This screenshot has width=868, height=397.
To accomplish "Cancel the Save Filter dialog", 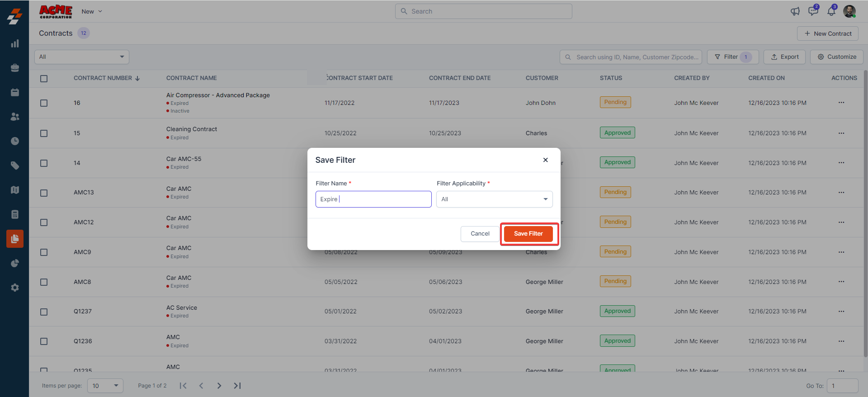I will [480, 234].
